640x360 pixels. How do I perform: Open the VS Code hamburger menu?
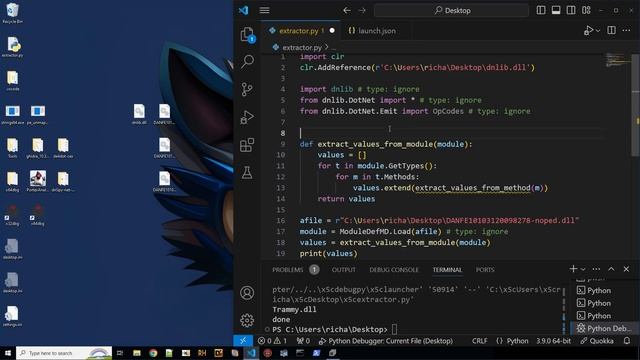tap(264, 10)
